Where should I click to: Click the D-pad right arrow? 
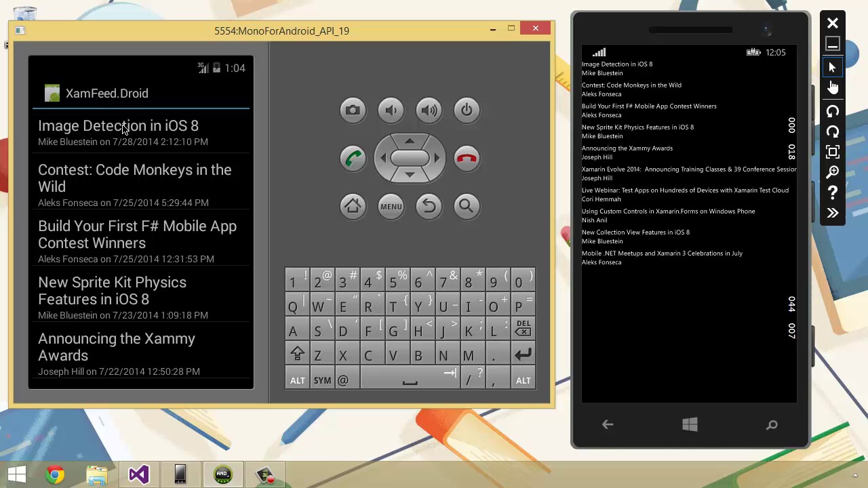(437, 158)
